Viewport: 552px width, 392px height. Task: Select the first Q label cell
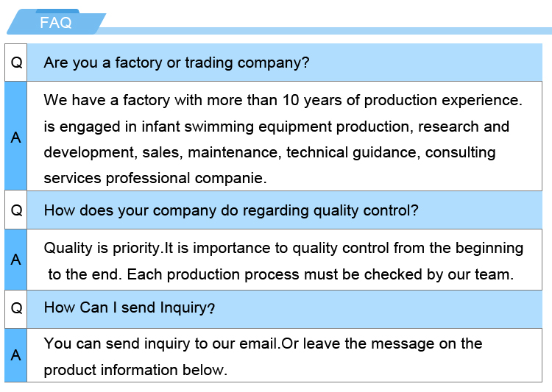coord(15,63)
